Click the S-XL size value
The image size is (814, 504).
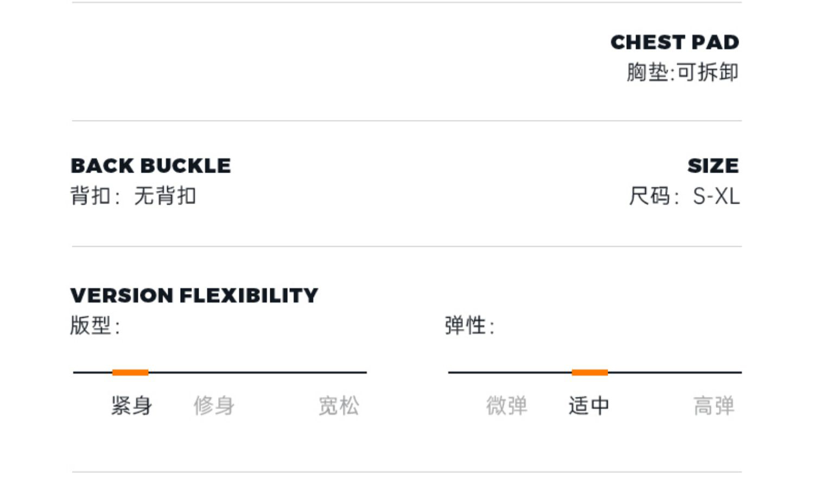pyautogui.click(x=716, y=196)
